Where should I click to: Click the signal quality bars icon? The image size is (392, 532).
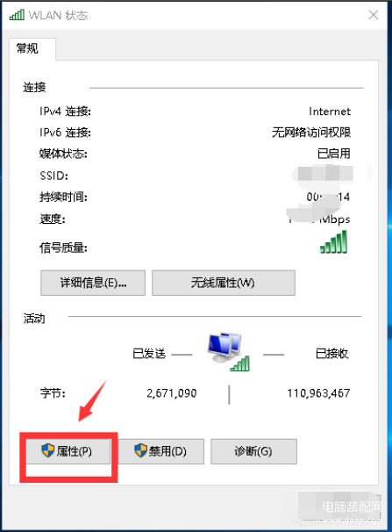(334, 242)
